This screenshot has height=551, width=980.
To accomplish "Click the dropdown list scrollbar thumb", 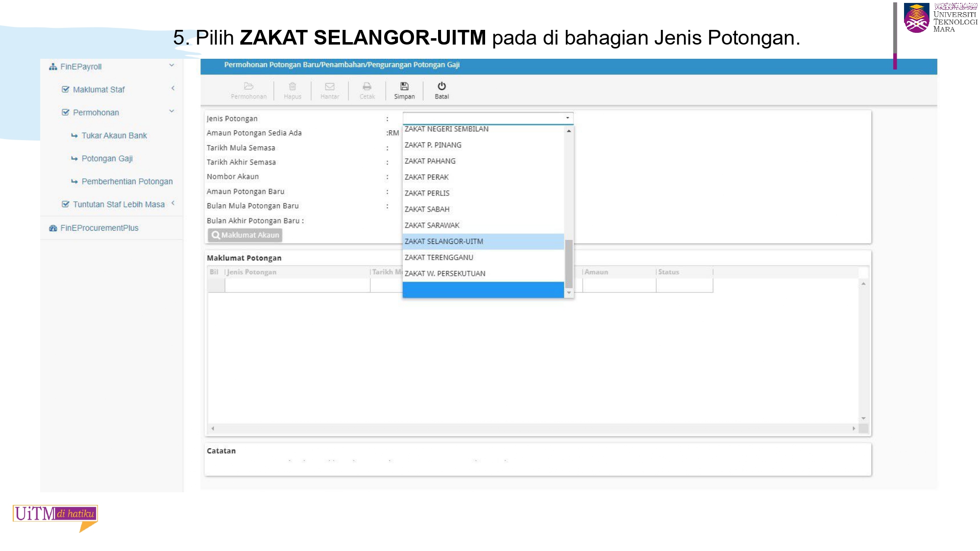I will pos(569,264).
